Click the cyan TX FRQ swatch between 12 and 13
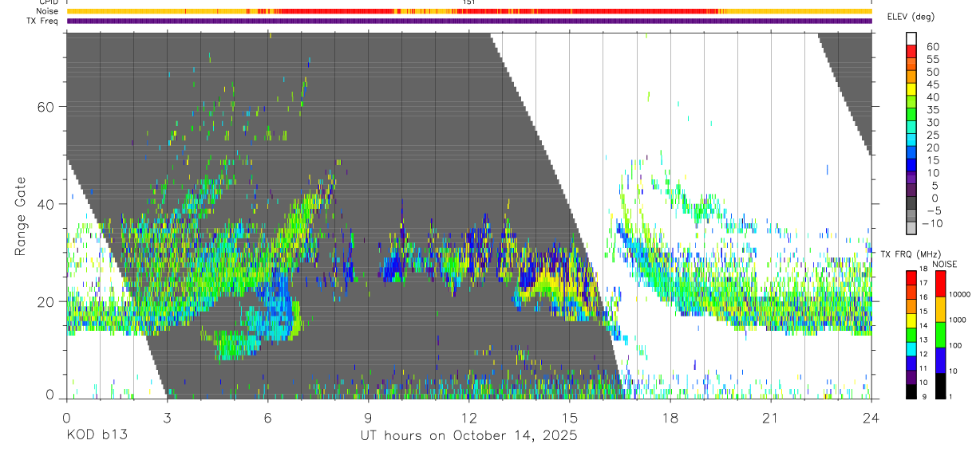980x452 pixels. pos(911,349)
